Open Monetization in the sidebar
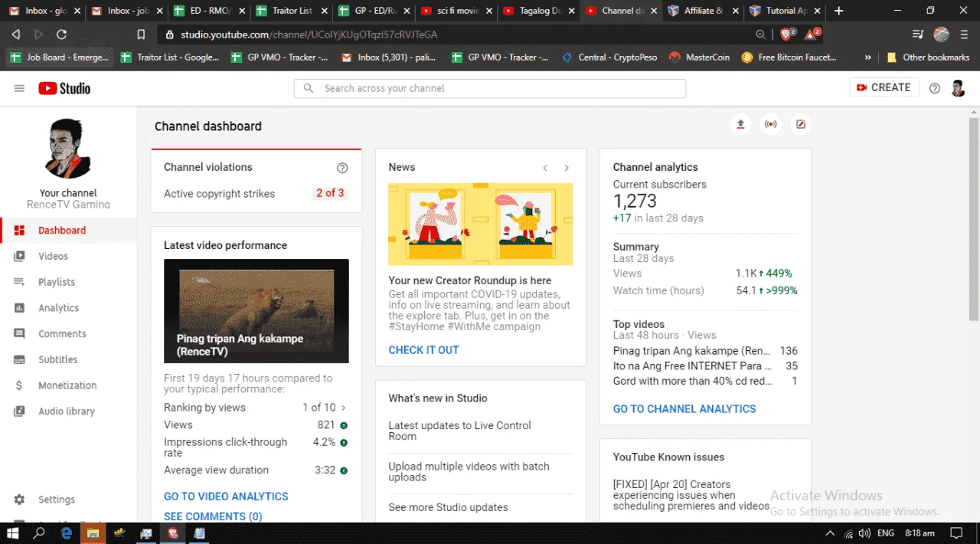 [69, 385]
